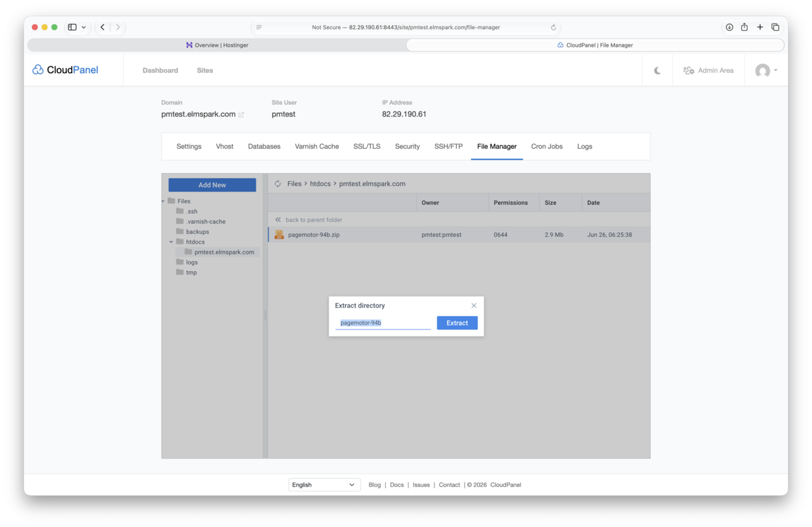Go to Dashboard

click(x=160, y=70)
